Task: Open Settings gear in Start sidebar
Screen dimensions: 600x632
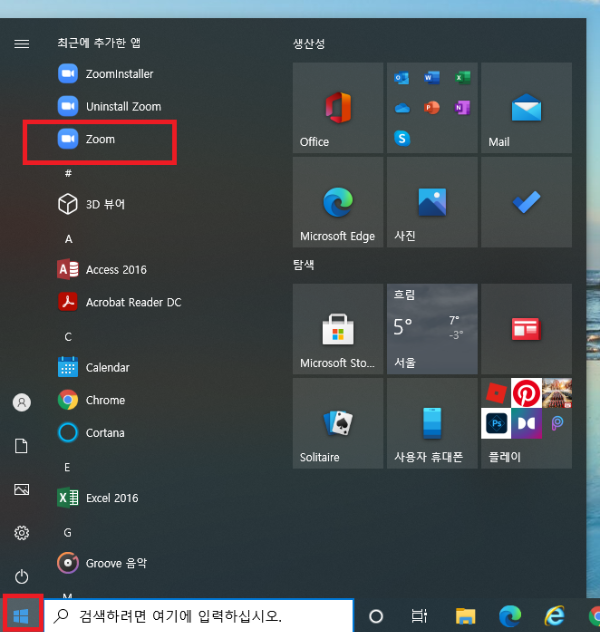Action: coord(21,533)
